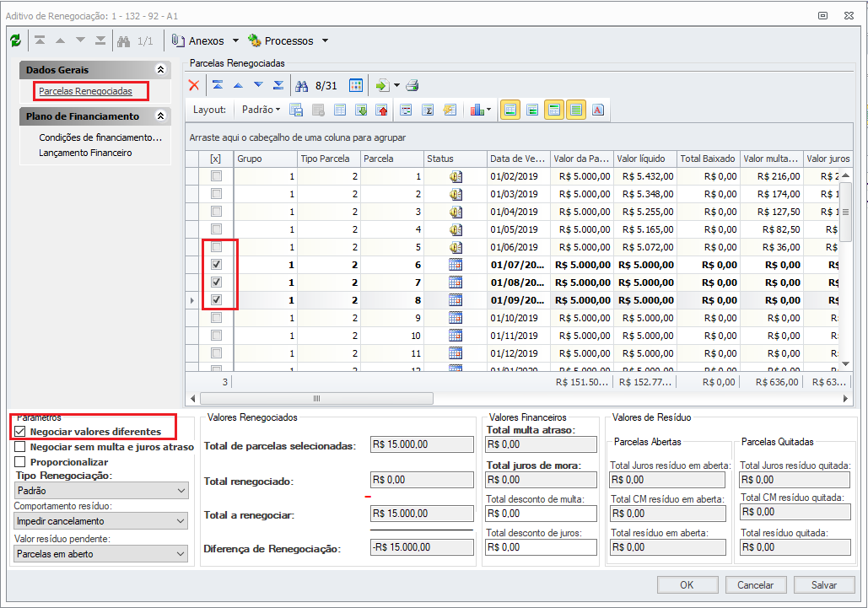Viewport: 868px width, 608px height.
Task: Enable the Proporcionalizar checkbox
Action: [x=20, y=462]
